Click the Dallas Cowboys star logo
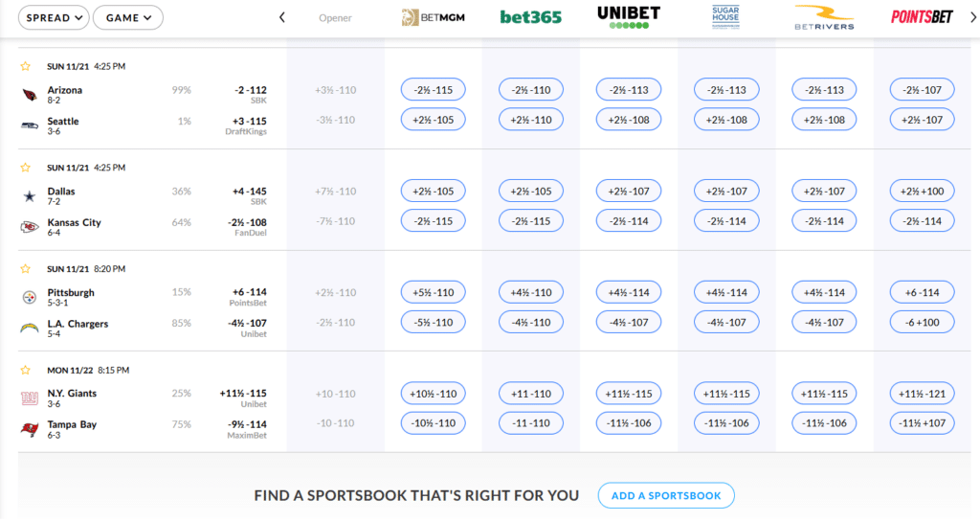 pos(30,195)
